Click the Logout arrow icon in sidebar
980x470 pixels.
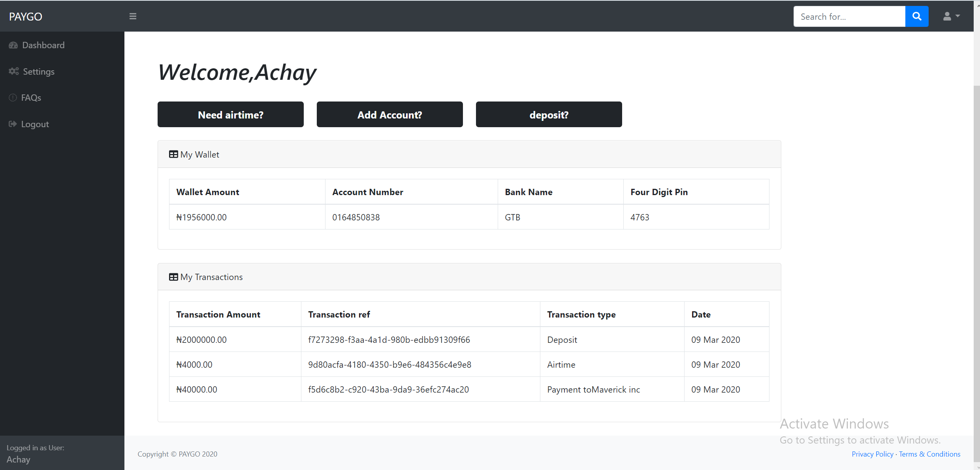[13, 124]
